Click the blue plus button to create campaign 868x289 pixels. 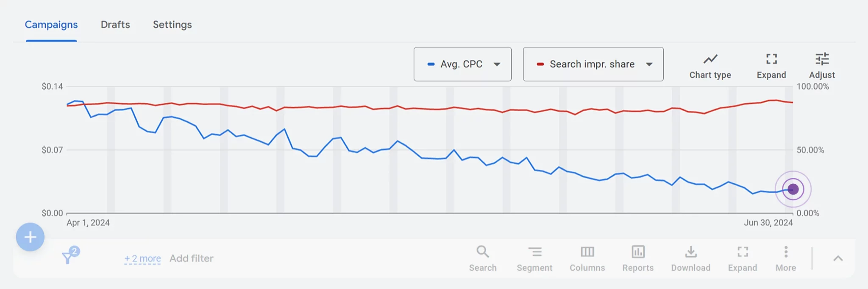tap(30, 237)
